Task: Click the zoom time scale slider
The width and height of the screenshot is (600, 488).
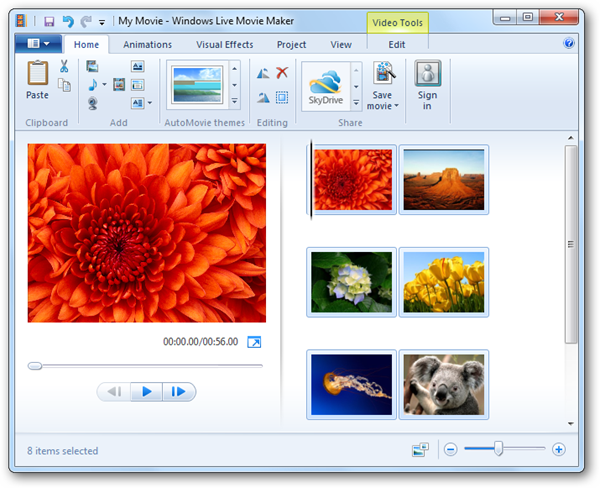Action: (x=498, y=449)
